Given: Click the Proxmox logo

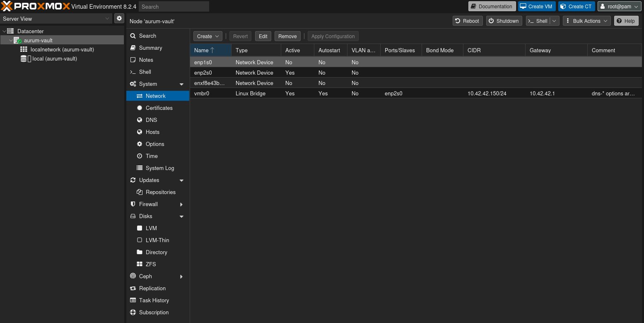Looking at the screenshot, I should click(x=36, y=6).
